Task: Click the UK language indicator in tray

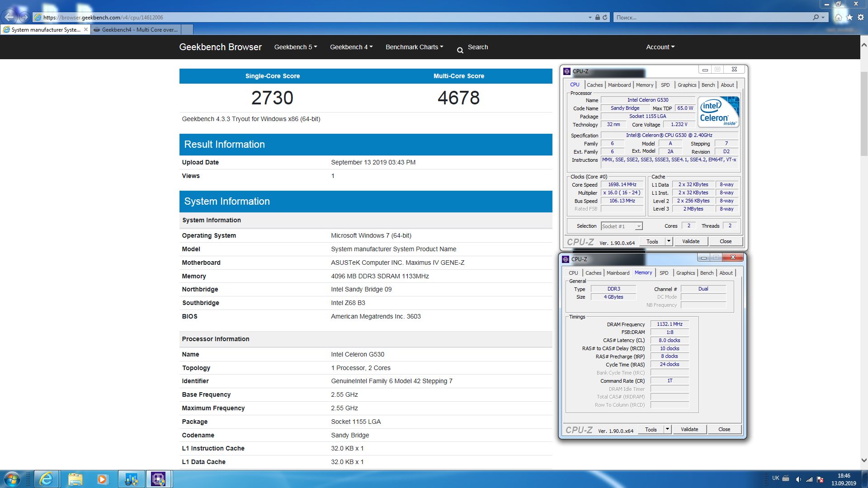Action: point(775,478)
